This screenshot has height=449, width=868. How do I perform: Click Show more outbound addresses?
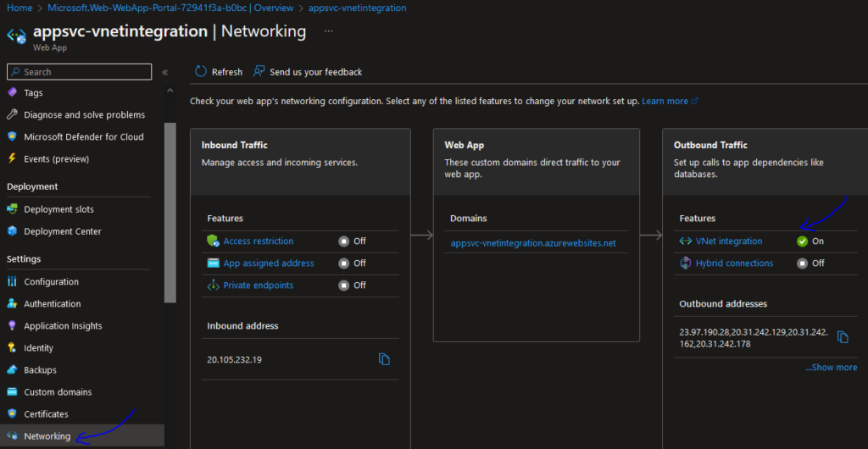pyautogui.click(x=832, y=367)
